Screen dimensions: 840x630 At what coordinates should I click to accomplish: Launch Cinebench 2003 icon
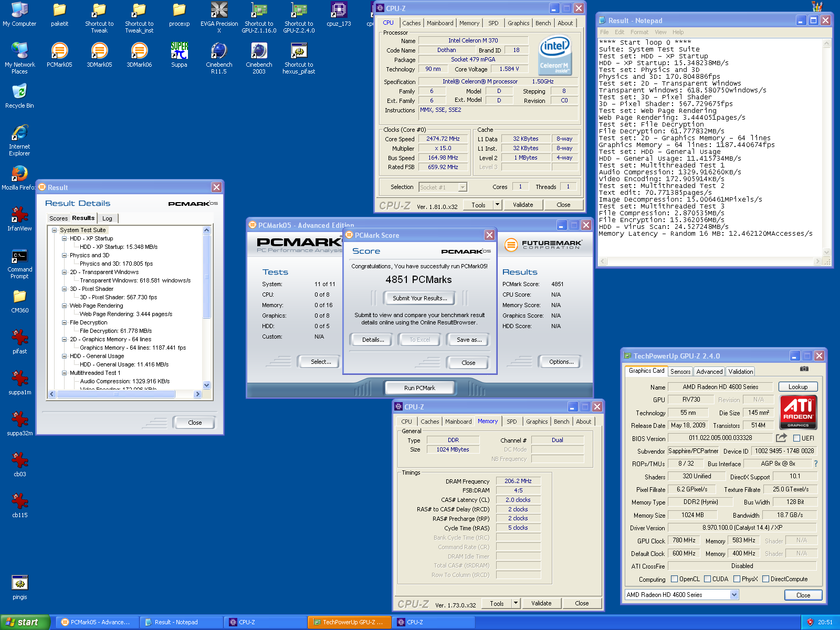click(259, 58)
